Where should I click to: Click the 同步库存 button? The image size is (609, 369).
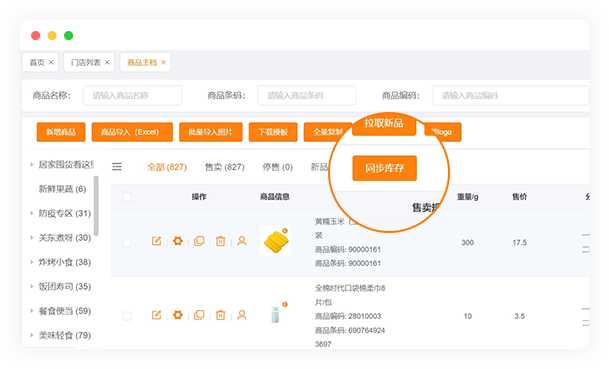coord(385,168)
